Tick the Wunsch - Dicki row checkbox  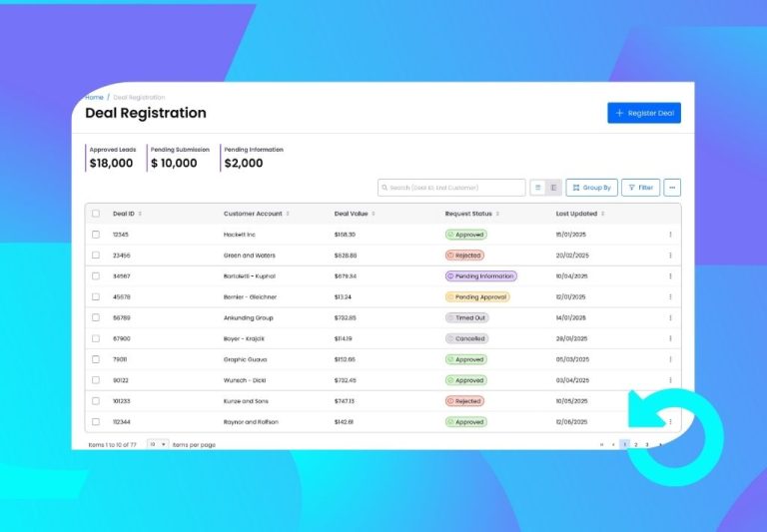tap(96, 380)
